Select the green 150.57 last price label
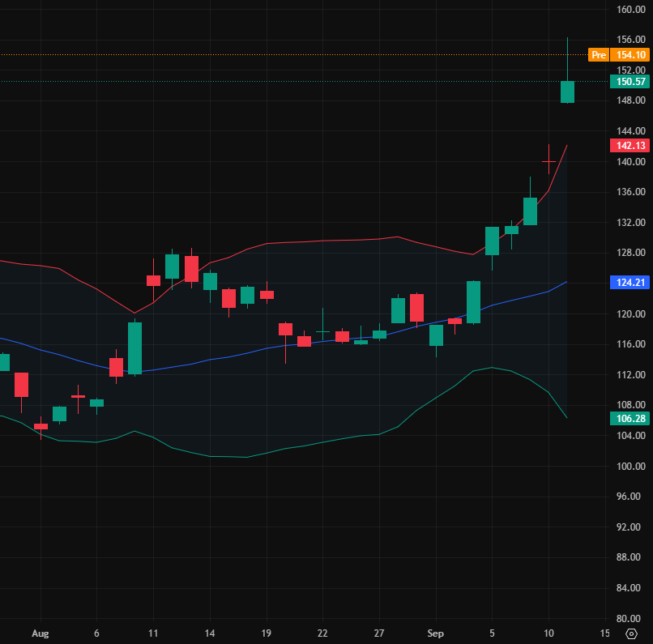653x644 pixels. coord(630,82)
